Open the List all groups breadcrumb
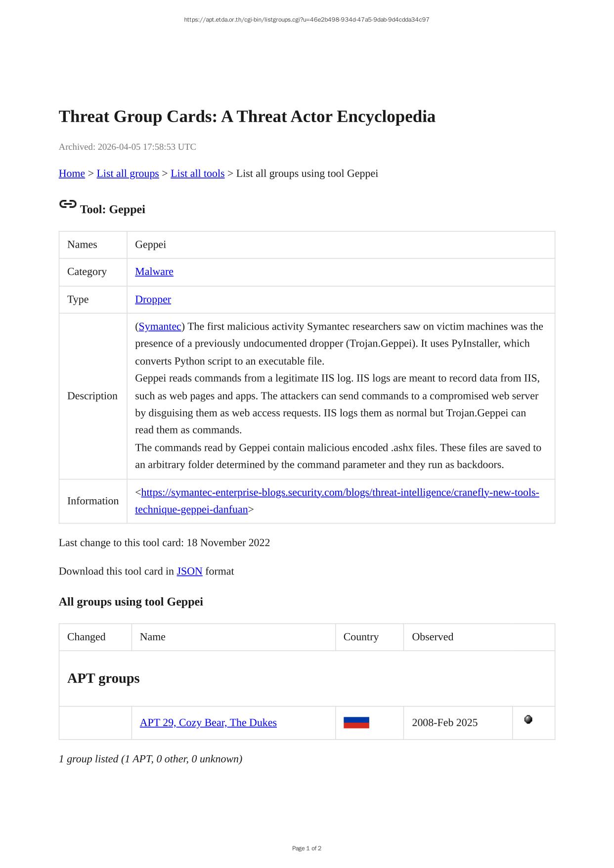614x868 pixels. tap(128, 174)
